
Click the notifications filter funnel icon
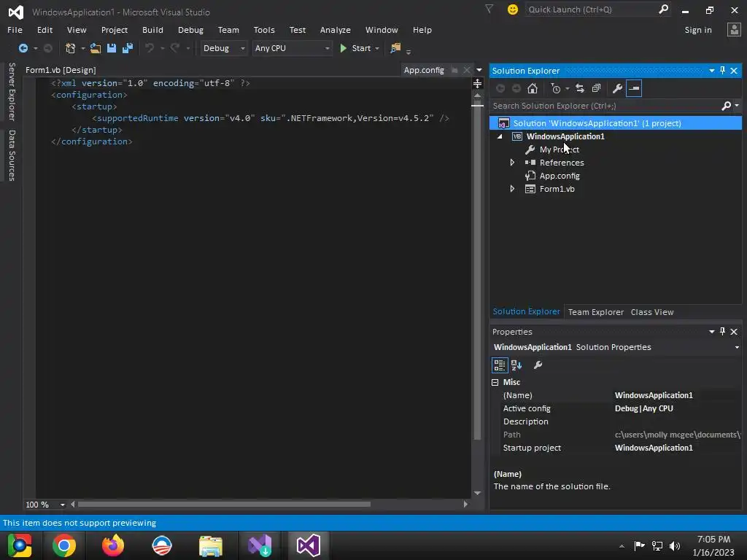point(489,9)
